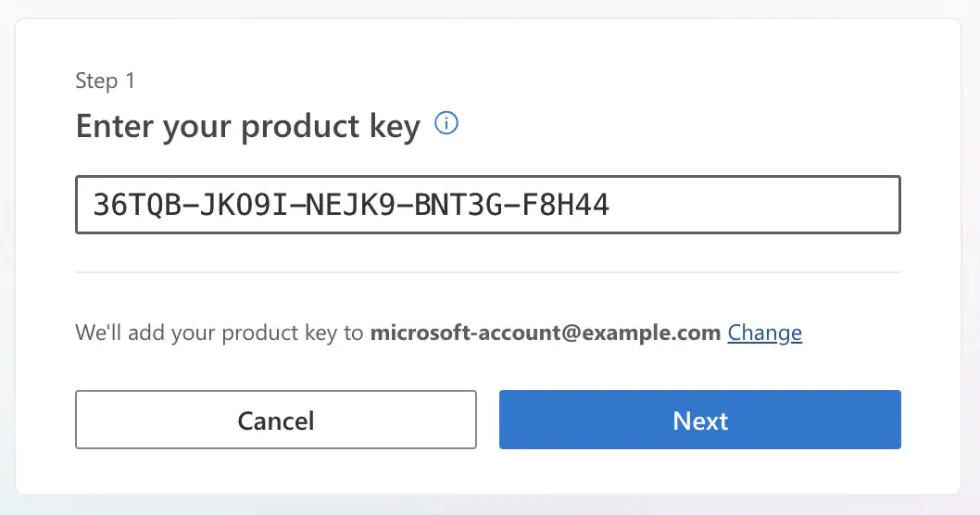
Task: Switch Microsoft account via the Change link
Action: (x=764, y=333)
